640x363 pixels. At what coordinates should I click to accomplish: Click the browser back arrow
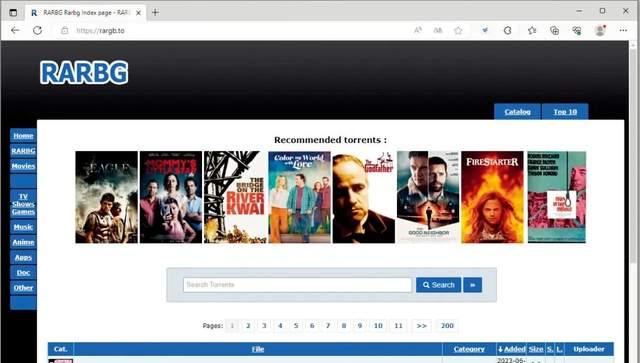pos(15,30)
